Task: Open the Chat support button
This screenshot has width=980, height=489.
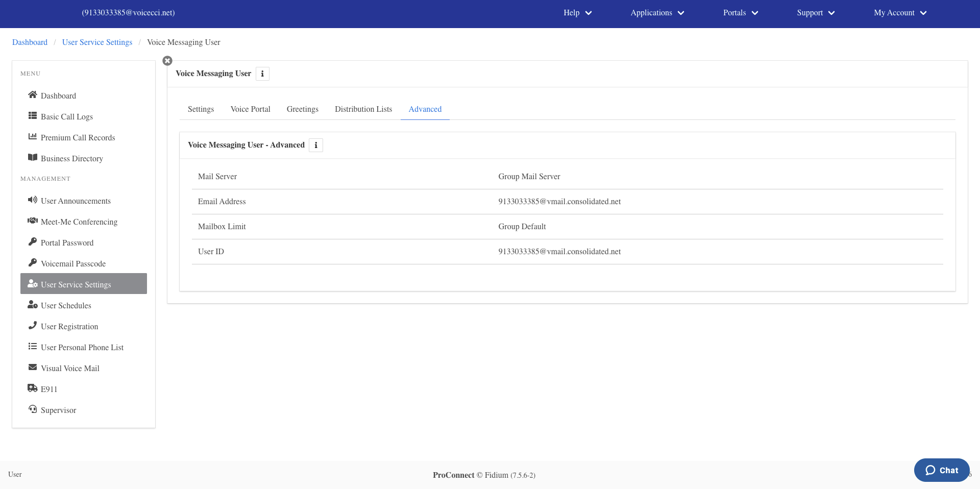Action: (x=942, y=470)
